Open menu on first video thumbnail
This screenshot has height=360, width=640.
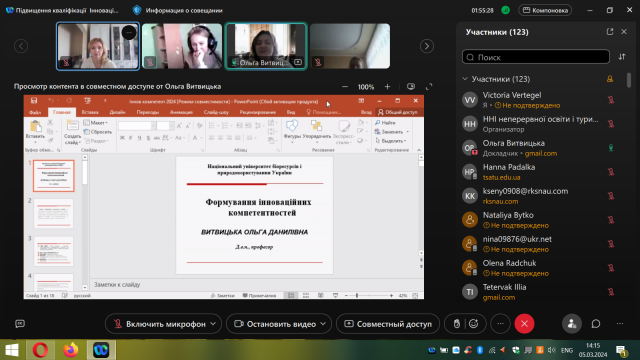click(x=129, y=32)
